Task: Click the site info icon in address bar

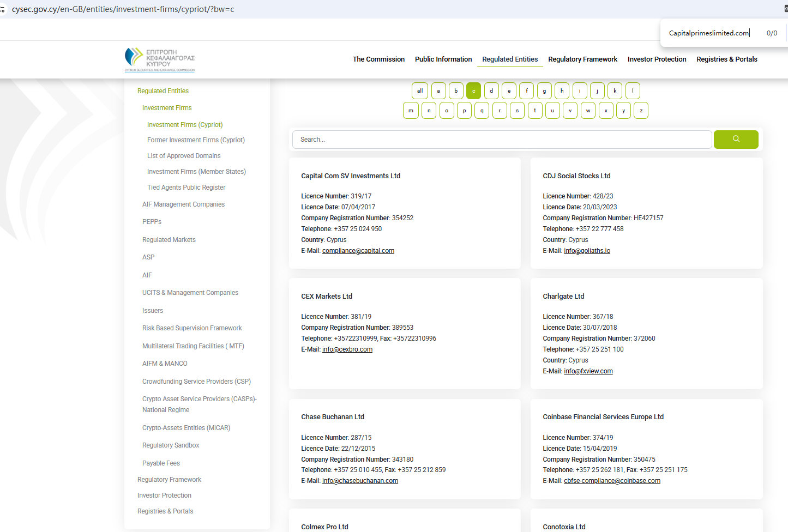Action: coord(3,9)
